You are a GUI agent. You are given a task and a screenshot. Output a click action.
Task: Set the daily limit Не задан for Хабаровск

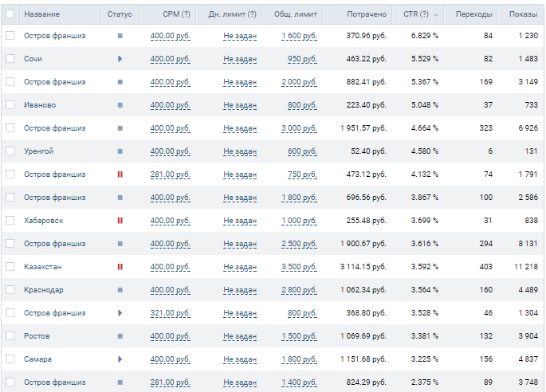pos(240,221)
